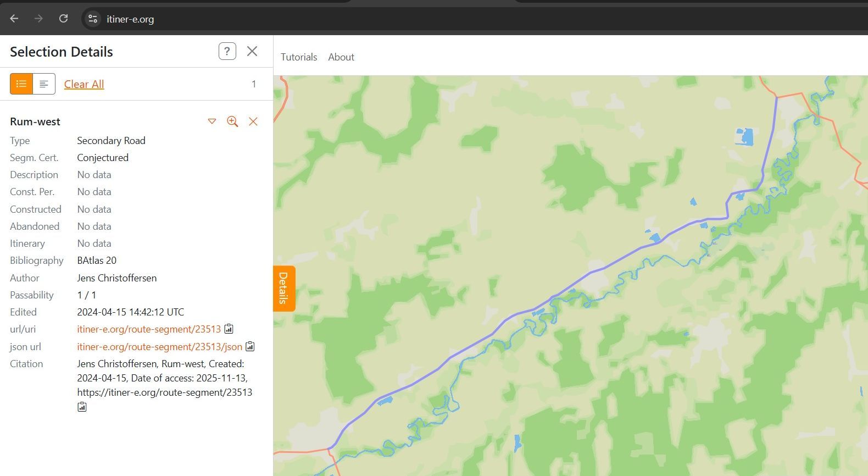Image resolution: width=868 pixels, height=476 pixels.
Task: Copy the json url to clipboard
Action: pos(250,346)
